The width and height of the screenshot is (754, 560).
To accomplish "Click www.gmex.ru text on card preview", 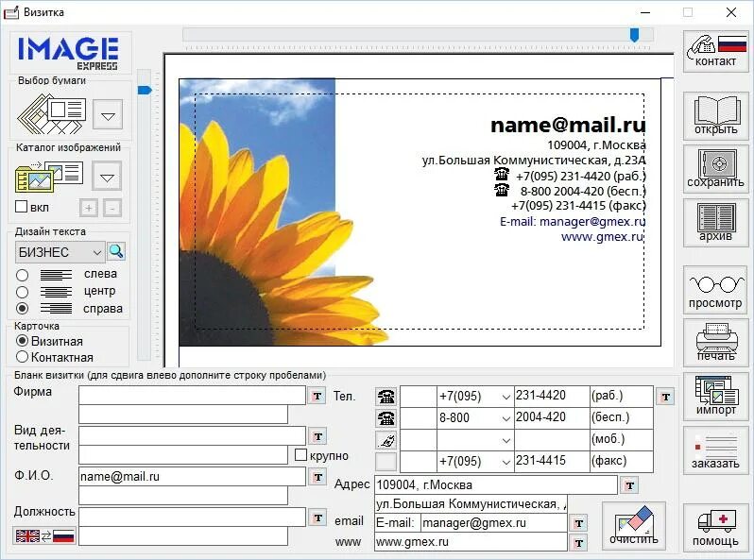I will 603,236.
